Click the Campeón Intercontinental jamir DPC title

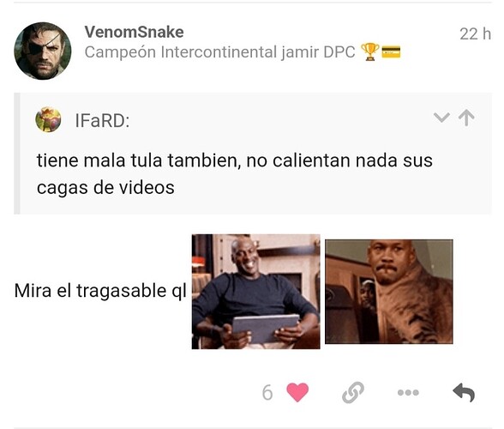(219, 51)
